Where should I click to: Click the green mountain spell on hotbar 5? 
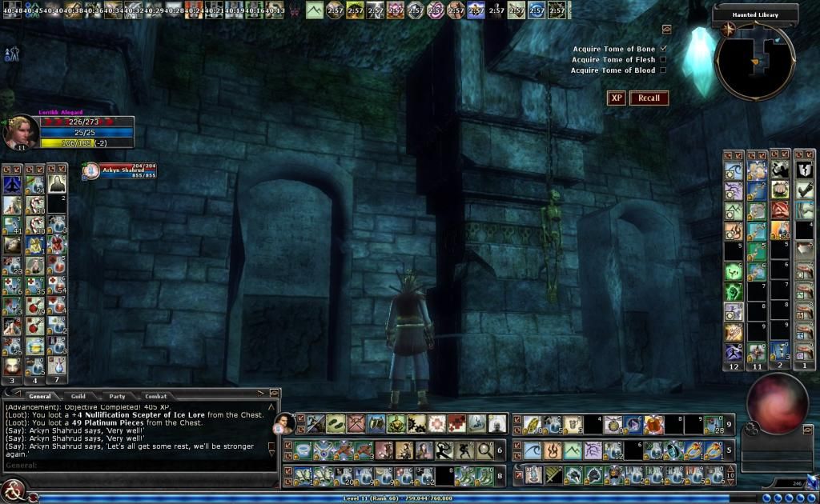pyautogui.click(x=573, y=450)
